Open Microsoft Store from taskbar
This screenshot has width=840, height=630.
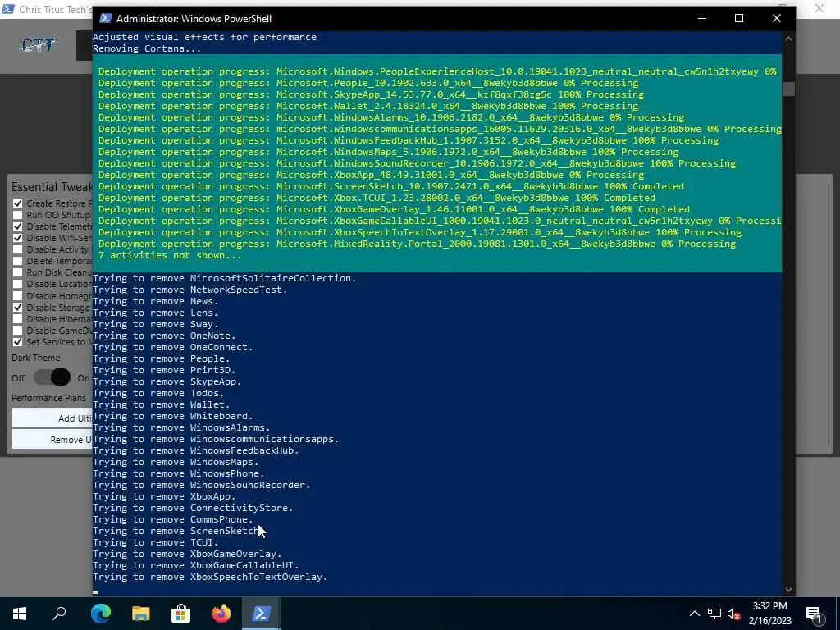click(181, 614)
